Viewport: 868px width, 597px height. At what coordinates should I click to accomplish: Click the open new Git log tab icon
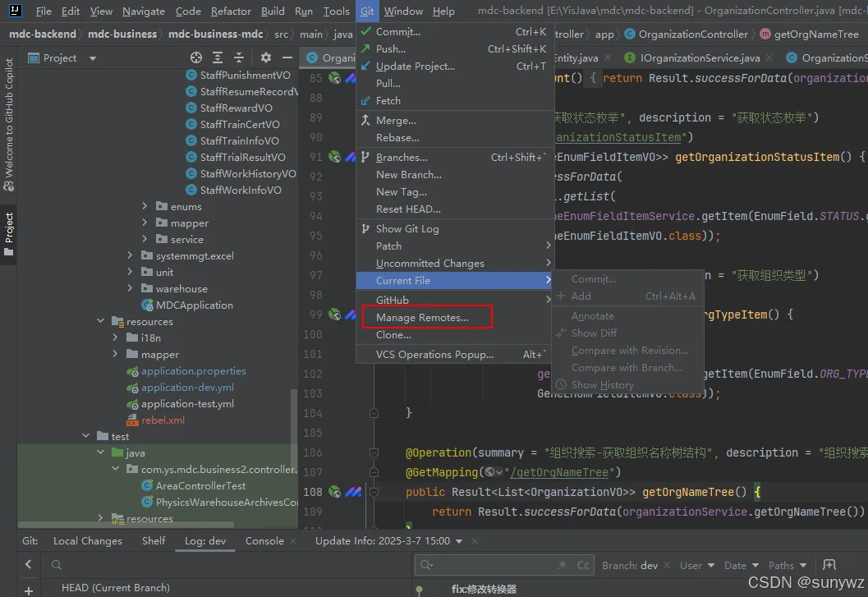coord(829,565)
